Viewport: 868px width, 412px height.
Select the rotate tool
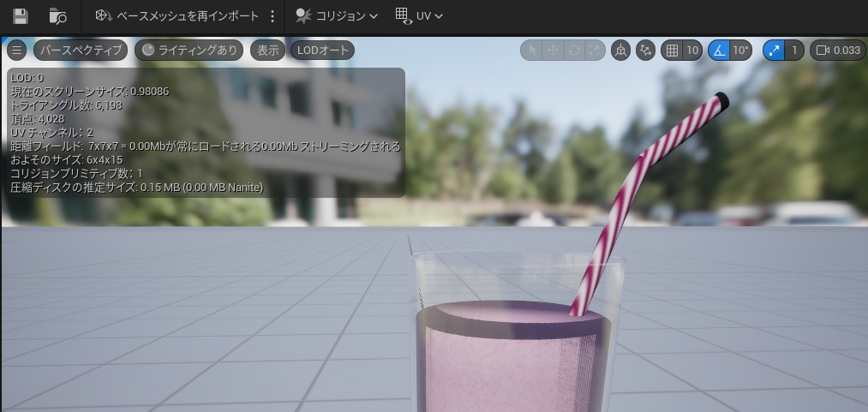tap(573, 51)
